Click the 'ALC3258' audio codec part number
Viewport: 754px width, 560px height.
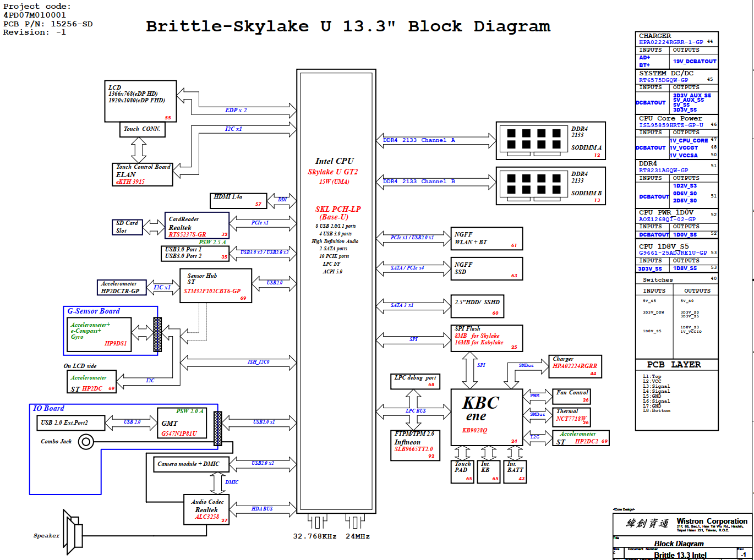(207, 517)
